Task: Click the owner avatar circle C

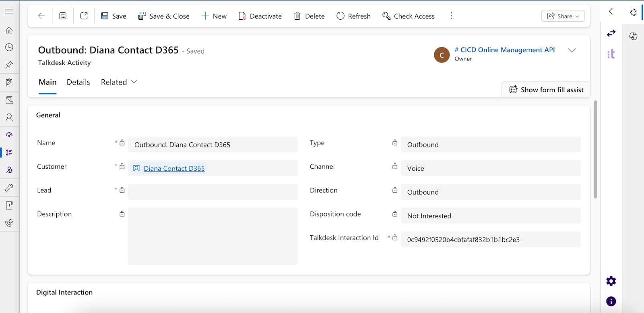Action: [442, 55]
